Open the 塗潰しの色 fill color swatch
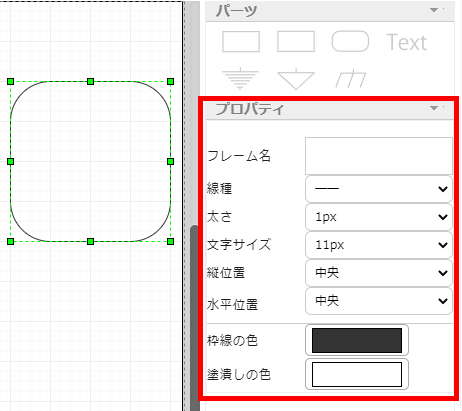This screenshot has height=411, width=462. [x=357, y=374]
